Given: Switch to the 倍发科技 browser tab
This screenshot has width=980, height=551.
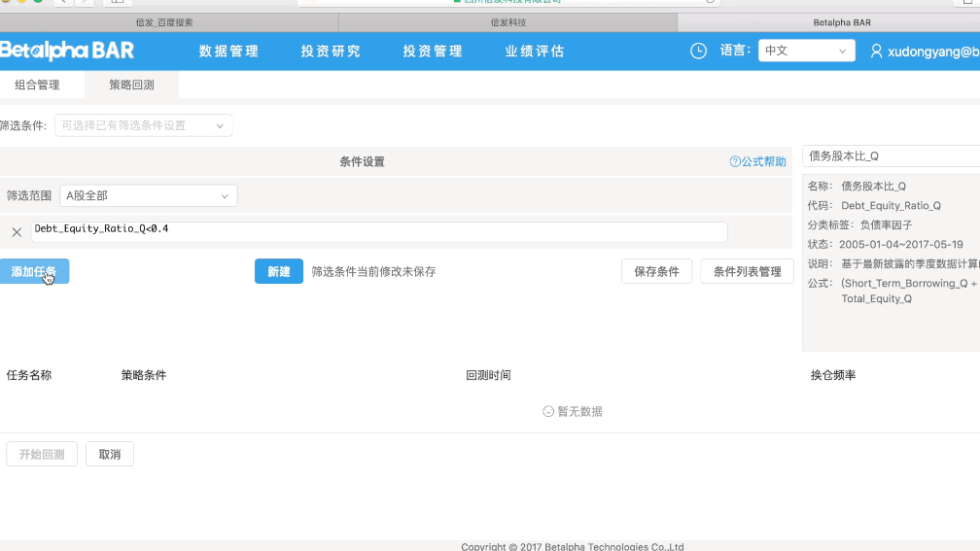Looking at the screenshot, I should click(x=508, y=22).
